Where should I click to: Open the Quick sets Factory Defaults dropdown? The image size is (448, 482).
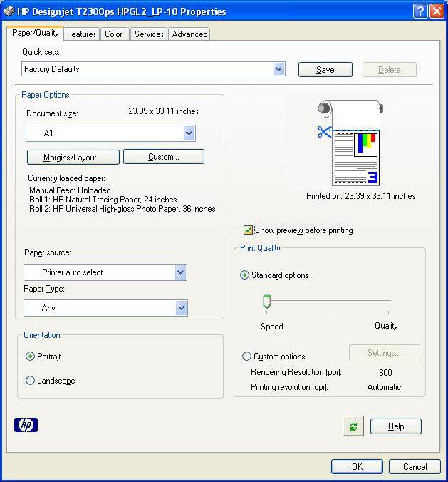pos(153,69)
